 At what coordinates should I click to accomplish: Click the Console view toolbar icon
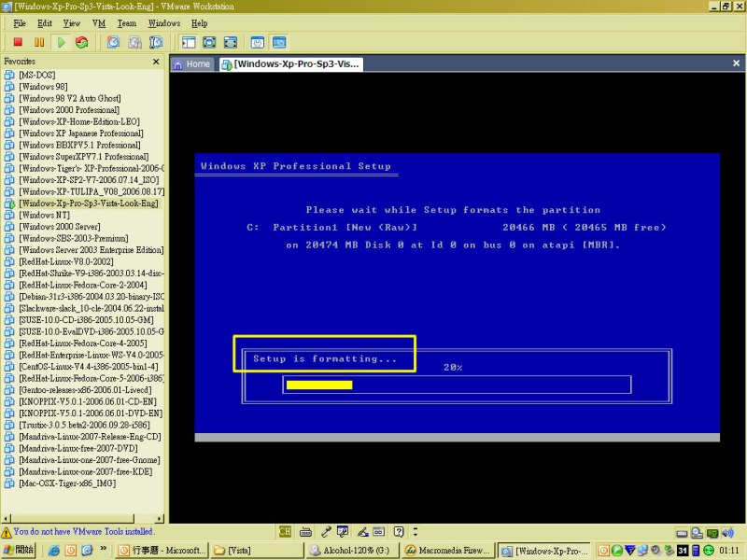click(279, 42)
